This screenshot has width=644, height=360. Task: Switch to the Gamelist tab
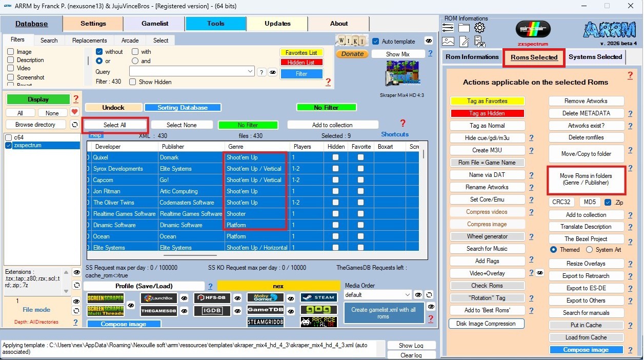pyautogui.click(x=154, y=24)
